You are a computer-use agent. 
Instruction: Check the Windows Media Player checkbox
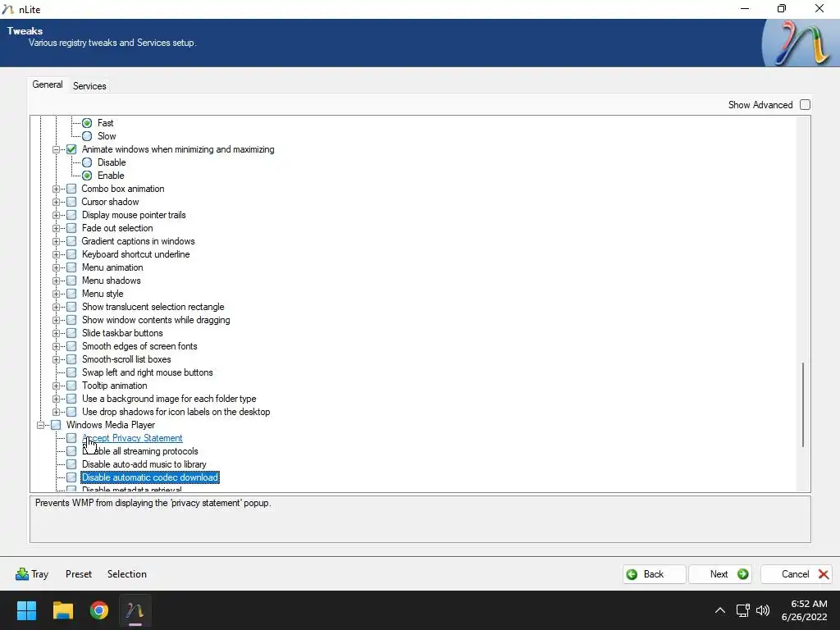56,425
